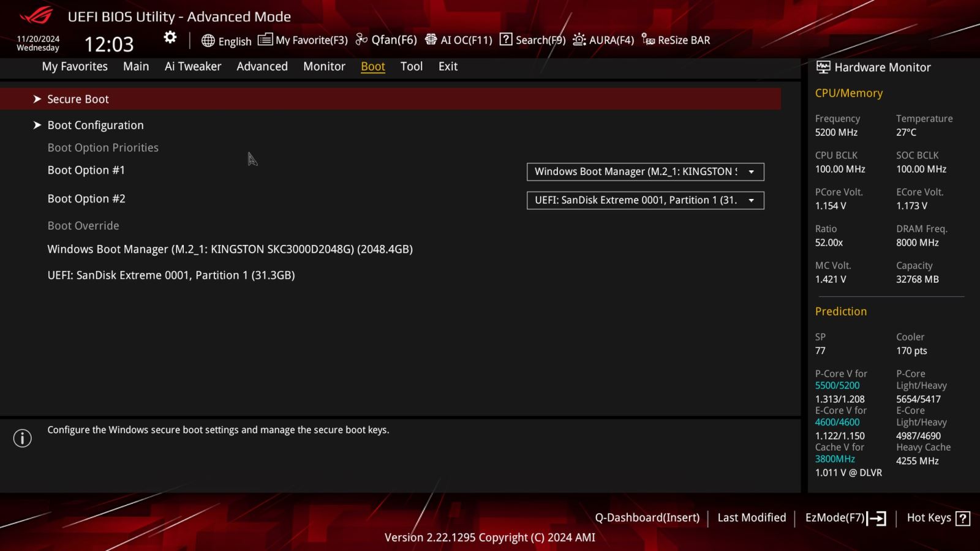980x551 pixels.
Task: Open the Advanced tab
Action: [262, 66]
